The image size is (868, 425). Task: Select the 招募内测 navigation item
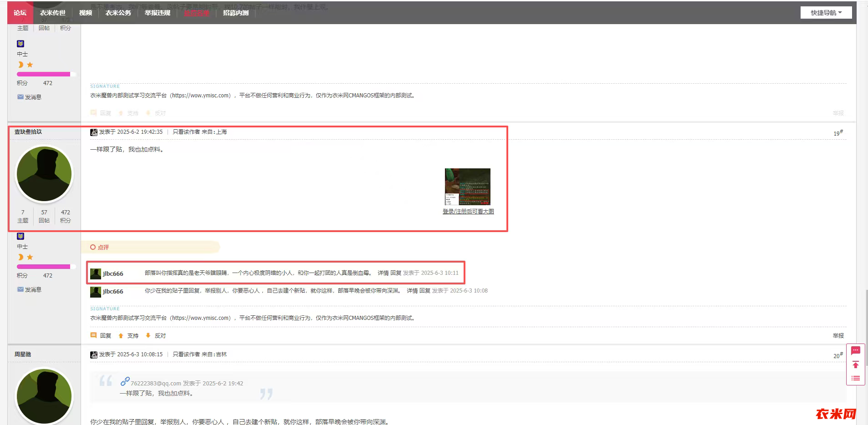click(x=235, y=13)
